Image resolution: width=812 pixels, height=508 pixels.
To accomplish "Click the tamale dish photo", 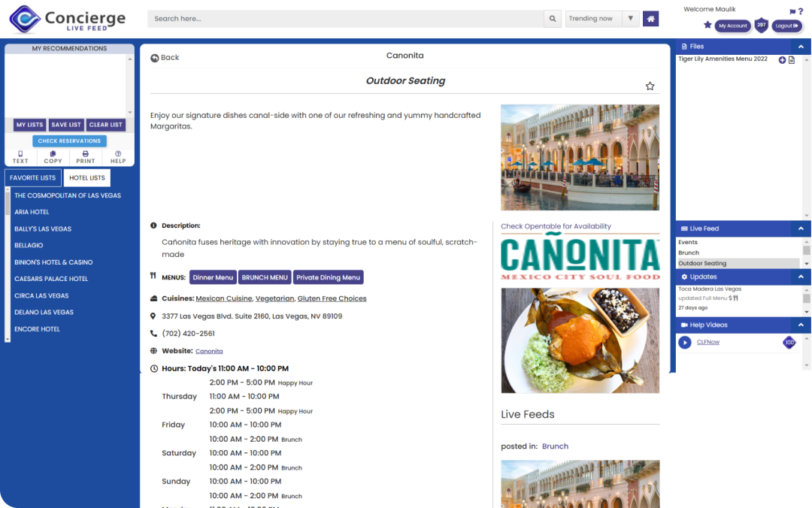I will point(580,340).
